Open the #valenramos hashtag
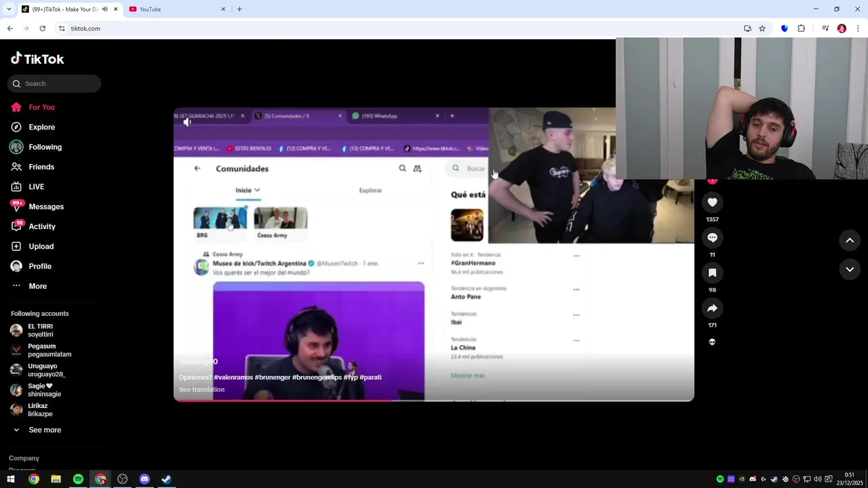Viewport: 868px width, 488px height. click(x=234, y=377)
